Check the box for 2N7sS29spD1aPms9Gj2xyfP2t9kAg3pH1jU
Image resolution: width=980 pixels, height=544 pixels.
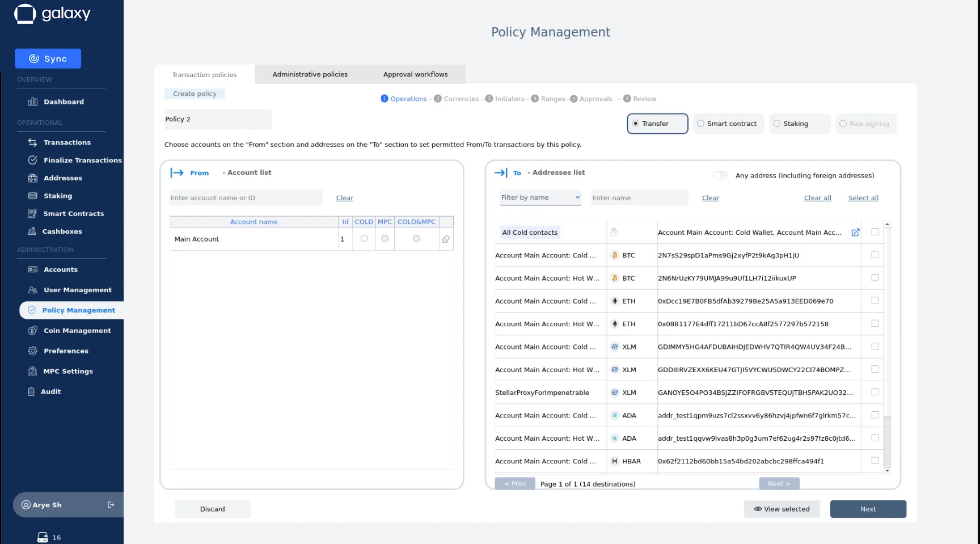(875, 255)
